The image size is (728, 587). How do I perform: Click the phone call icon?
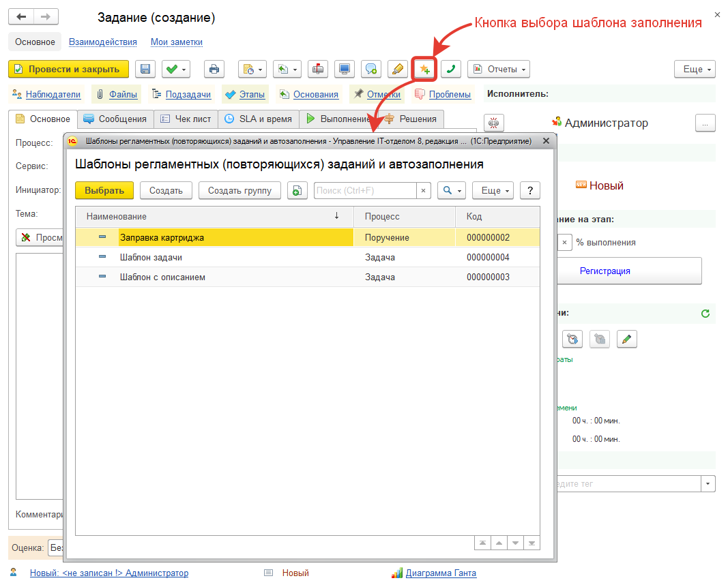(x=450, y=69)
